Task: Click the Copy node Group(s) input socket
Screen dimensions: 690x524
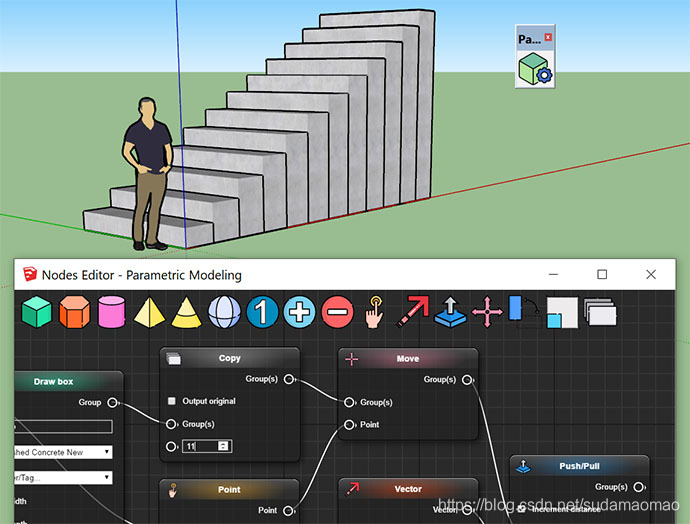Action: coord(171,424)
